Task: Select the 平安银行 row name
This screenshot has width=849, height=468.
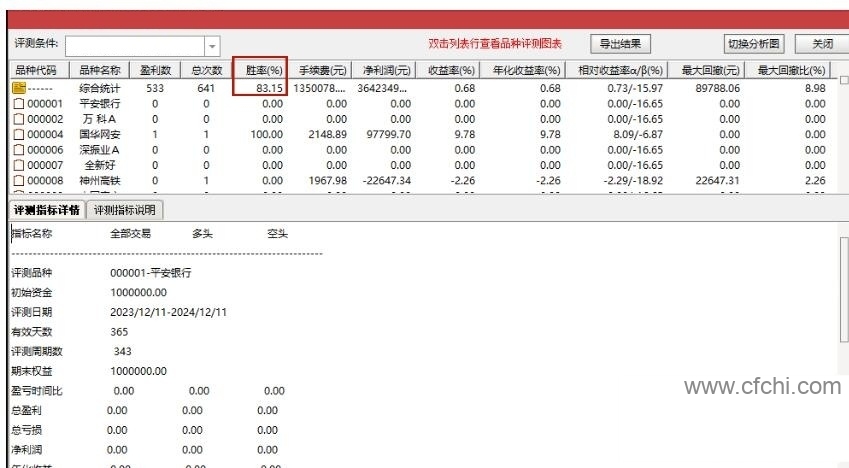Action: (100, 103)
